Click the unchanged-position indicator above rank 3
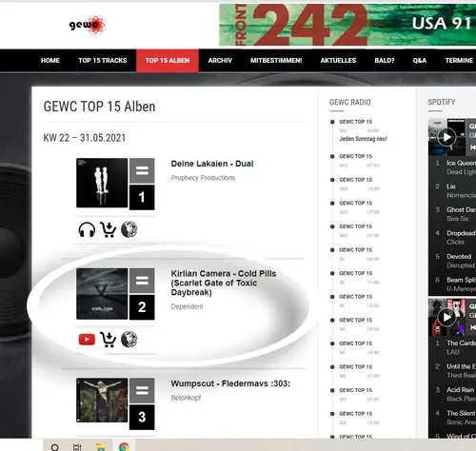 click(x=142, y=390)
